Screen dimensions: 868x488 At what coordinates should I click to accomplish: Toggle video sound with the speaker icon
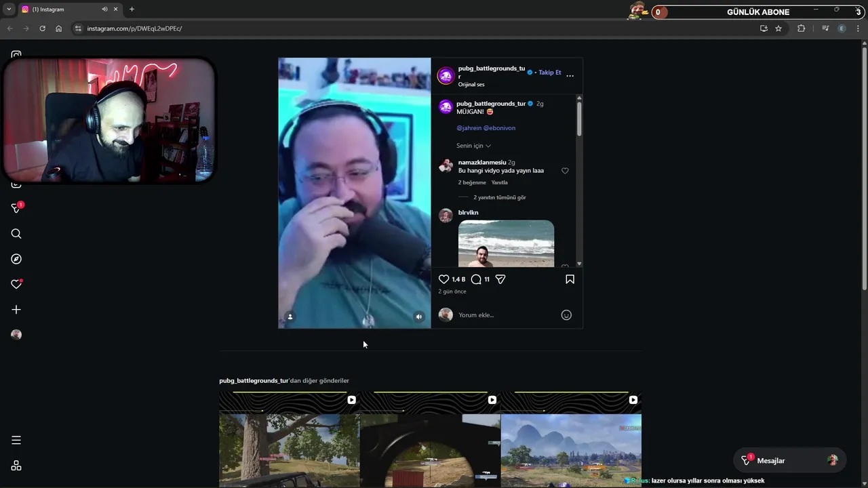419,317
